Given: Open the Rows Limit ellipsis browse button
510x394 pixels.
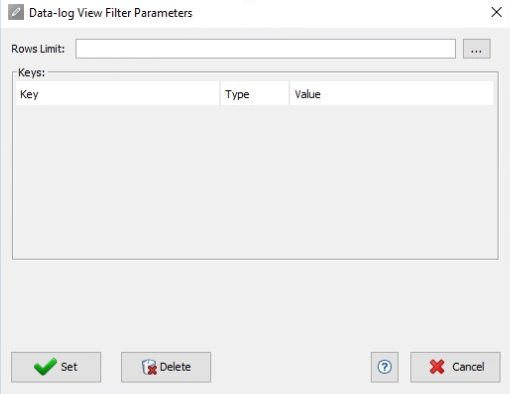Looking at the screenshot, I should tap(476, 49).
